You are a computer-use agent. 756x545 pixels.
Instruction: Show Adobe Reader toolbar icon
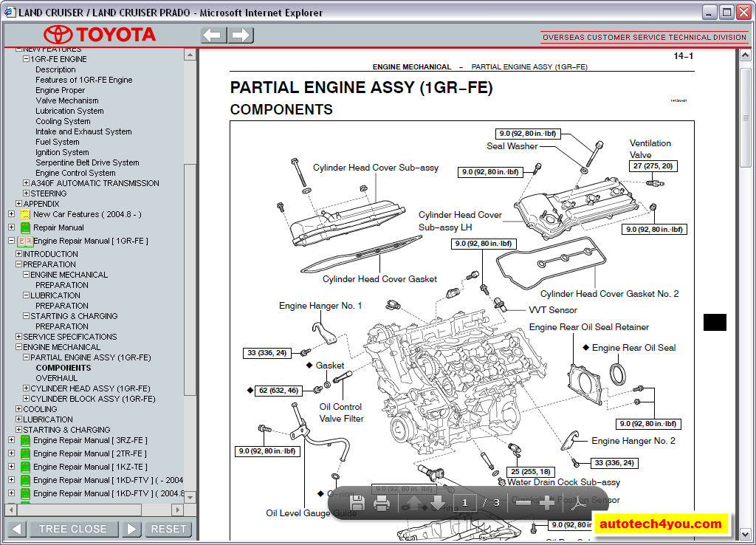579,503
